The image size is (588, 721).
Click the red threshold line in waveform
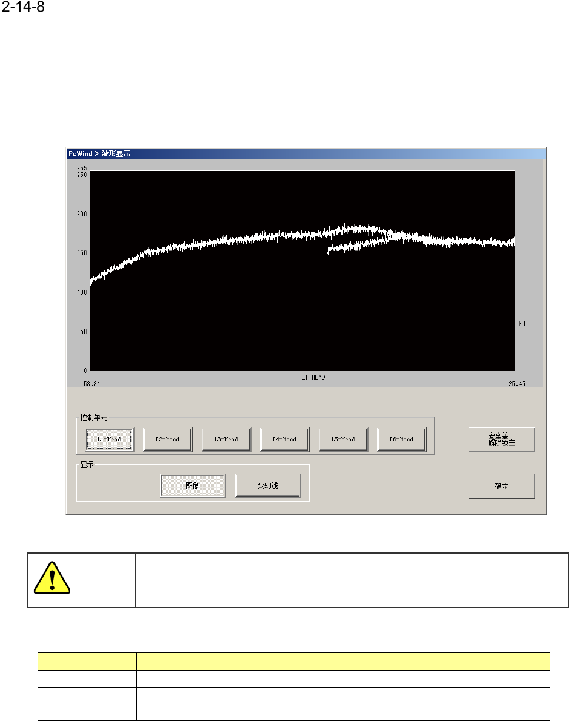(302, 324)
